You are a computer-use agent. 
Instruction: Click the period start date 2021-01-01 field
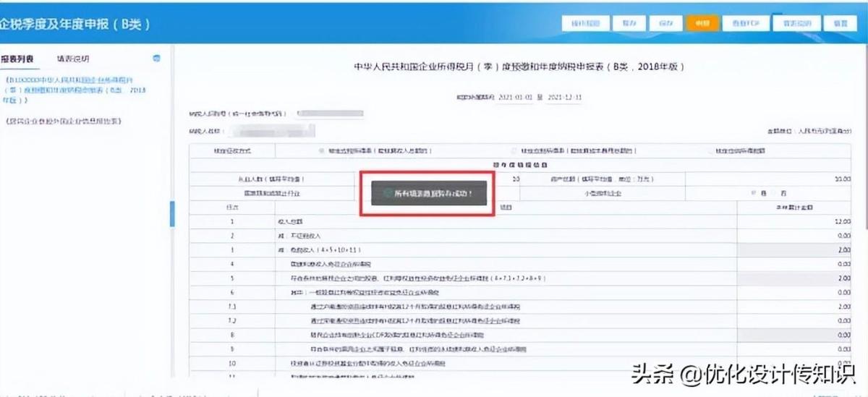(514, 97)
